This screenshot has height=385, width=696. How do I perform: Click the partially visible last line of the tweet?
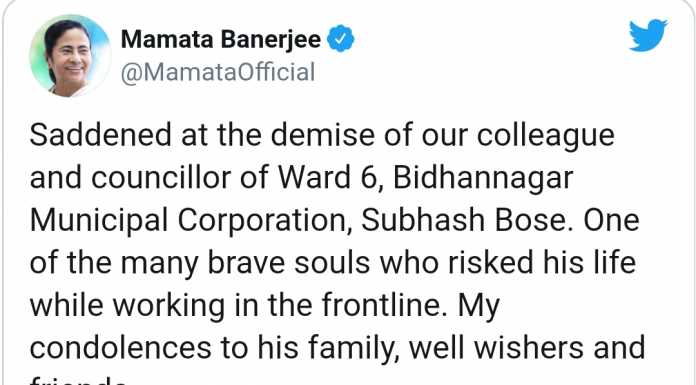(x=78, y=381)
